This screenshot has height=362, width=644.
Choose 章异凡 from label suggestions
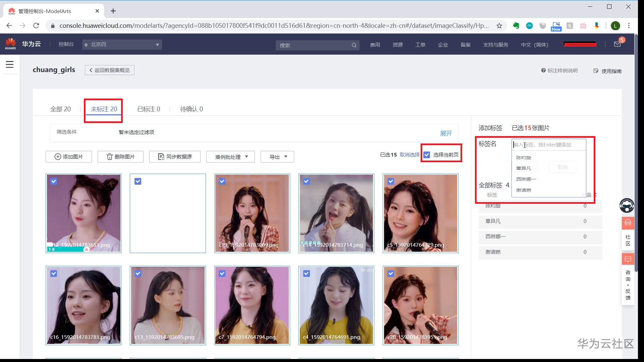[x=524, y=168]
